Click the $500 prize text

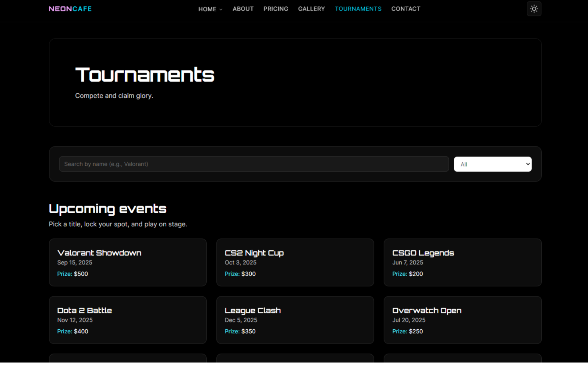[x=81, y=274]
